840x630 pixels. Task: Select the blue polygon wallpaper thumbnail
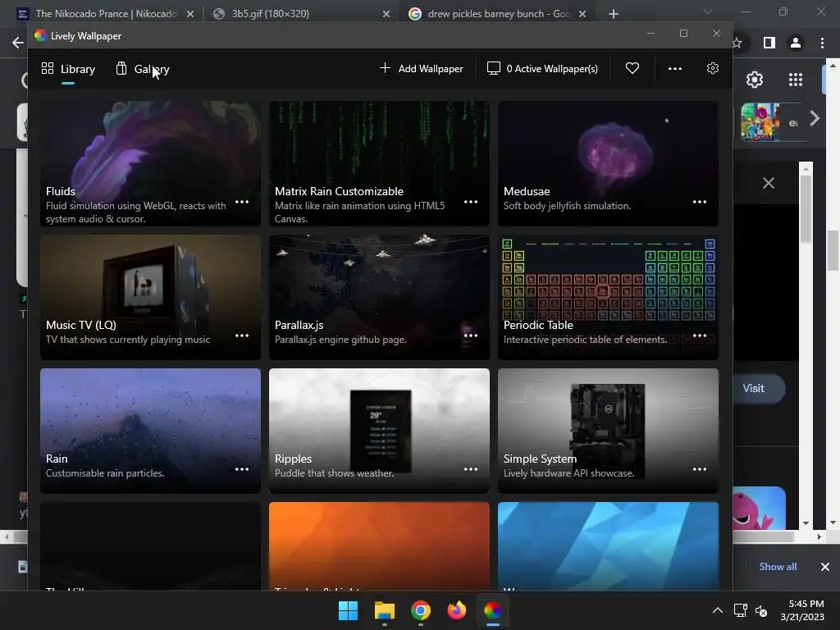(x=608, y=546)
